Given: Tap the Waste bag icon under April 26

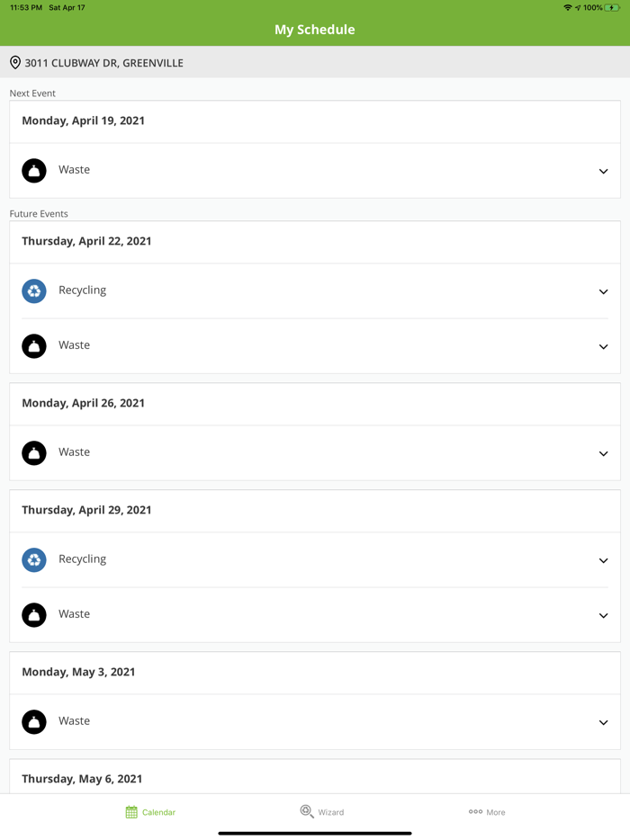Looking at the screenshot, I should point(34,453).
